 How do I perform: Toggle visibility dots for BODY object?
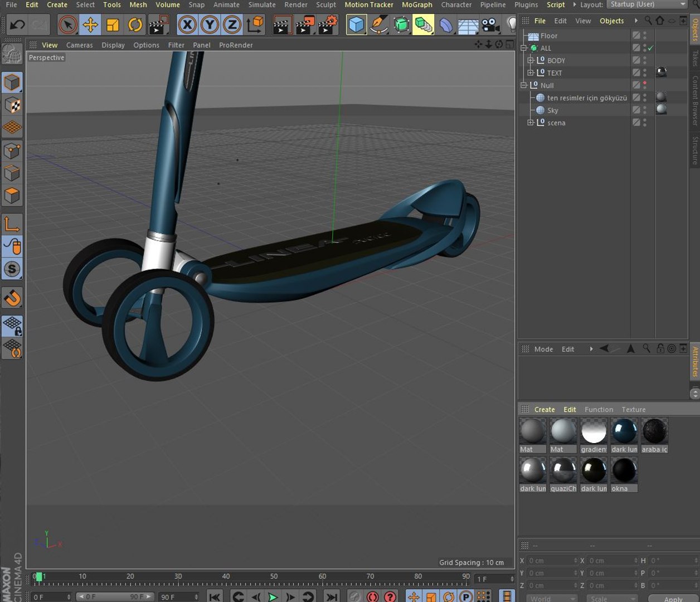(x=645, y=60)
